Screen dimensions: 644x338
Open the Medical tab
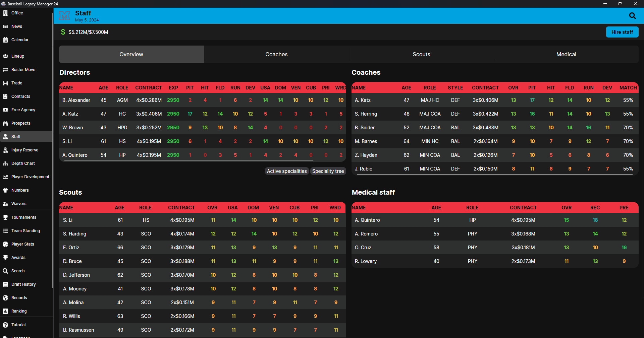pos(566,54)
